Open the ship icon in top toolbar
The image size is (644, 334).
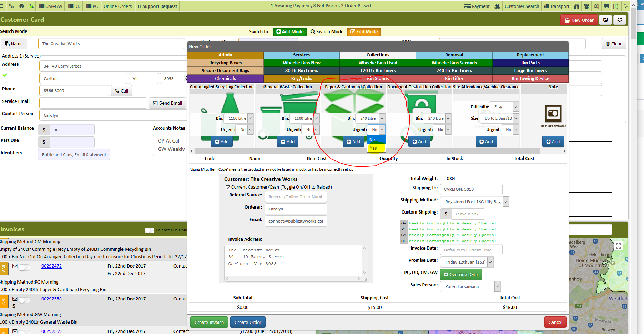(497, 6)
